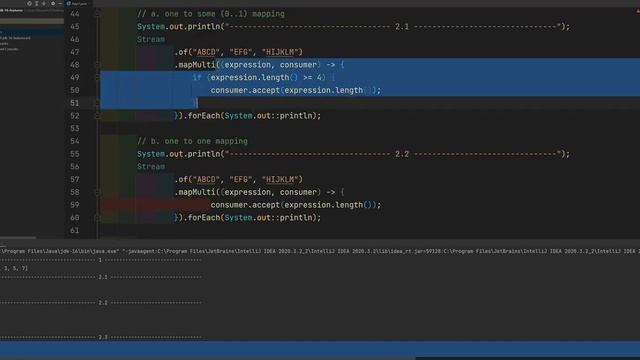640x360 pixels.
Task: Click line number 55 in gutter
Action: click(75, 154)
